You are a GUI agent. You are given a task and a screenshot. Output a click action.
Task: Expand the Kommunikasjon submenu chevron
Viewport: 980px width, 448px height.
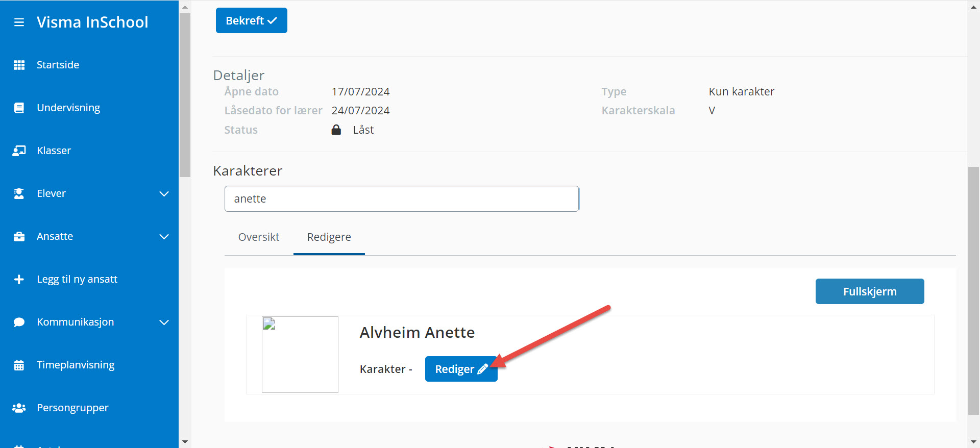164,322
